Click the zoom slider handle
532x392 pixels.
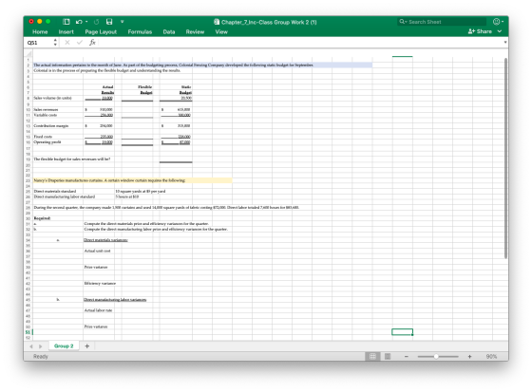click(436, 356)
